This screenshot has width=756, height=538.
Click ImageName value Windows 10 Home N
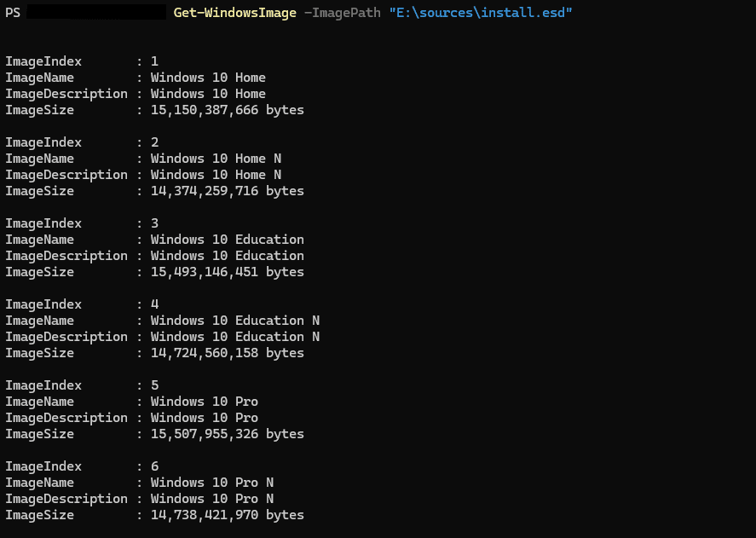(216, 159)
